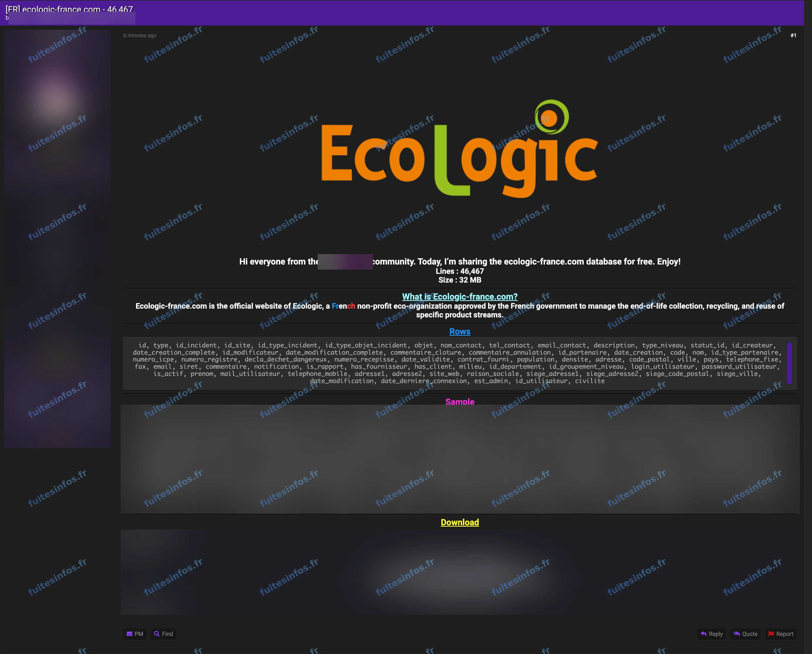Click the blurred download content block
812x654 pixels.
pos(460,572)
